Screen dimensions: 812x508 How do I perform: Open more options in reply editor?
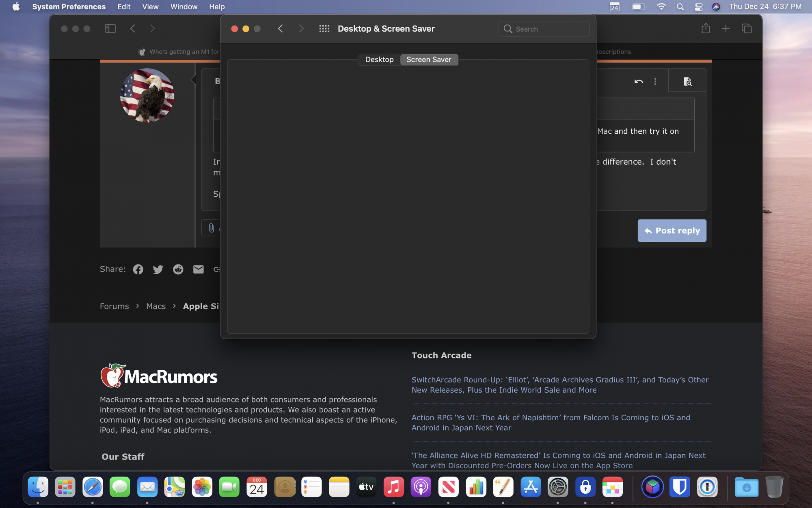click(x=655, y=82)
